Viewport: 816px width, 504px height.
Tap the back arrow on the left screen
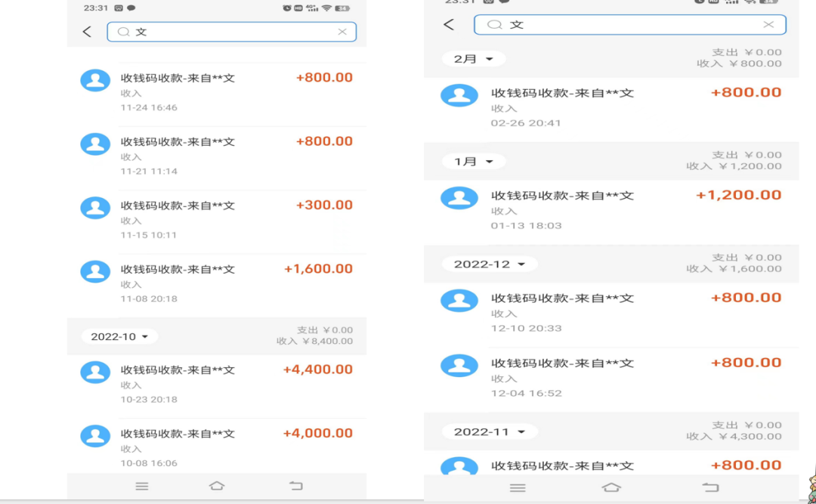click(88, 31)
